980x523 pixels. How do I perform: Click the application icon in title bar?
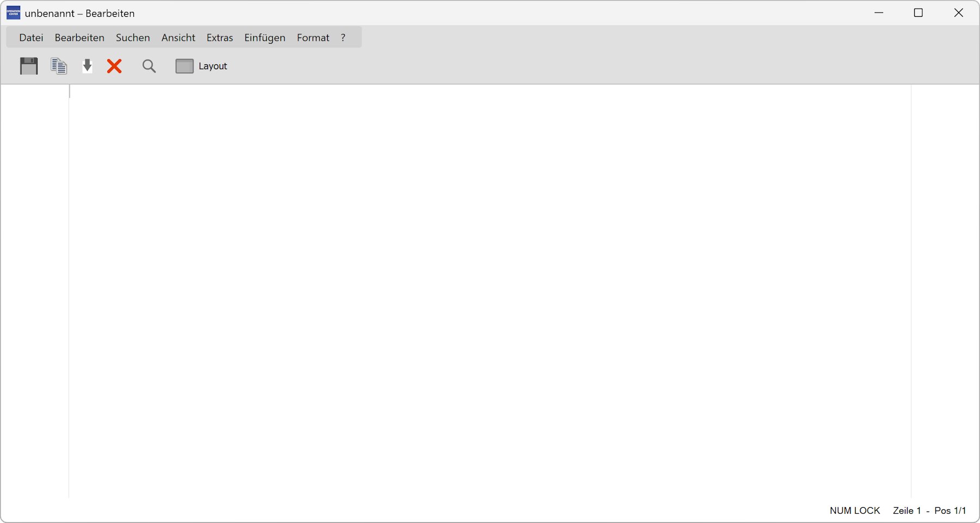(x=13, y=13)
